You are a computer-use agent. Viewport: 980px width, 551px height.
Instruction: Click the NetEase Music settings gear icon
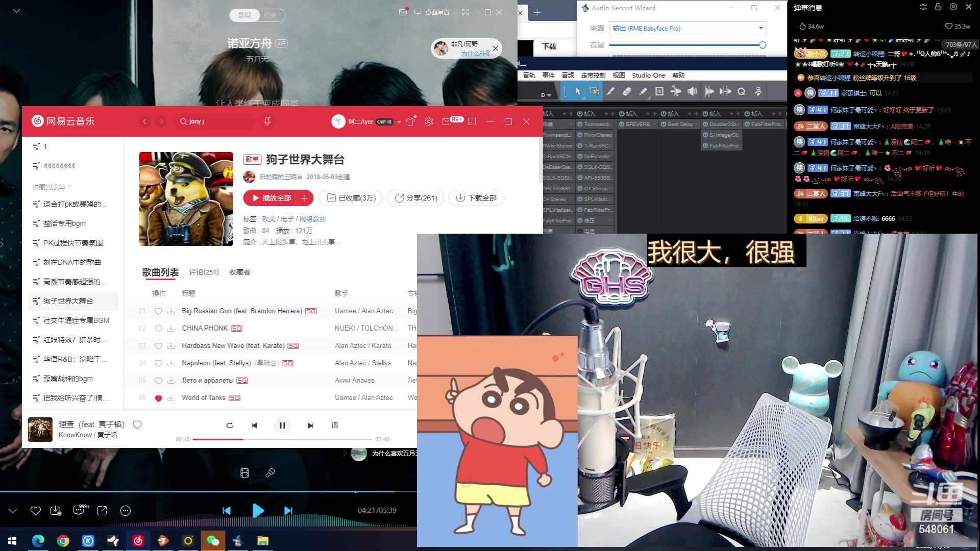(x=429, y=121)
